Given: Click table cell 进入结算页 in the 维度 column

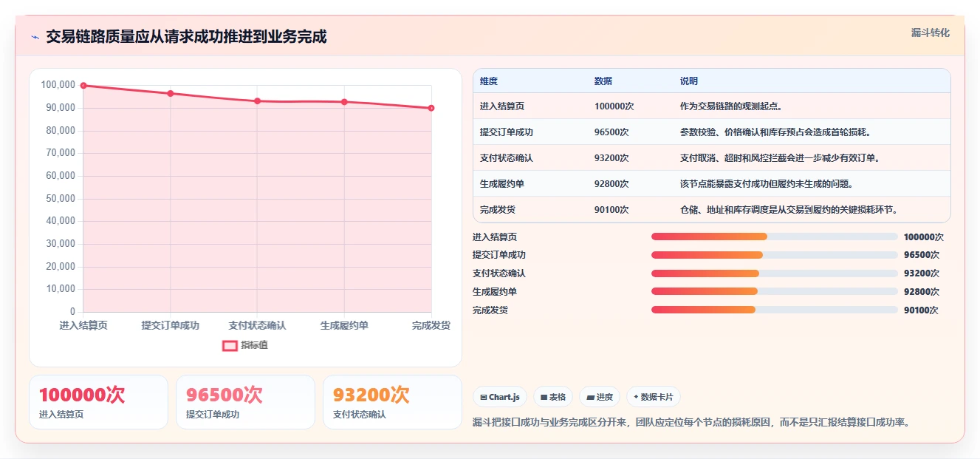Looking at the screenshot, I should click(x=502, y=106).
